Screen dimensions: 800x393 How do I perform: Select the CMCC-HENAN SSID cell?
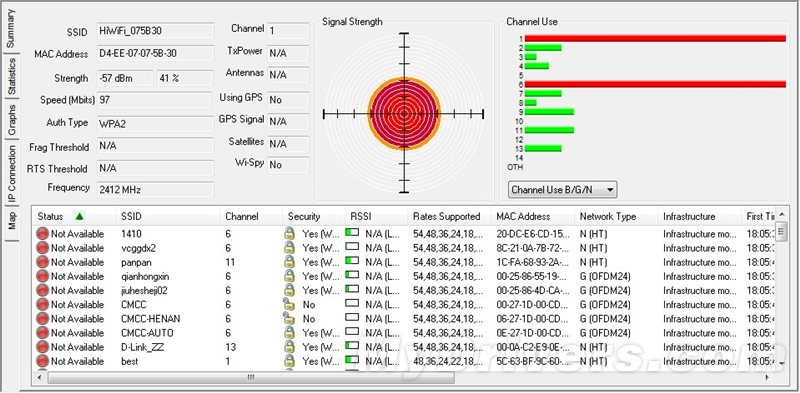click(x=151, y=319)
